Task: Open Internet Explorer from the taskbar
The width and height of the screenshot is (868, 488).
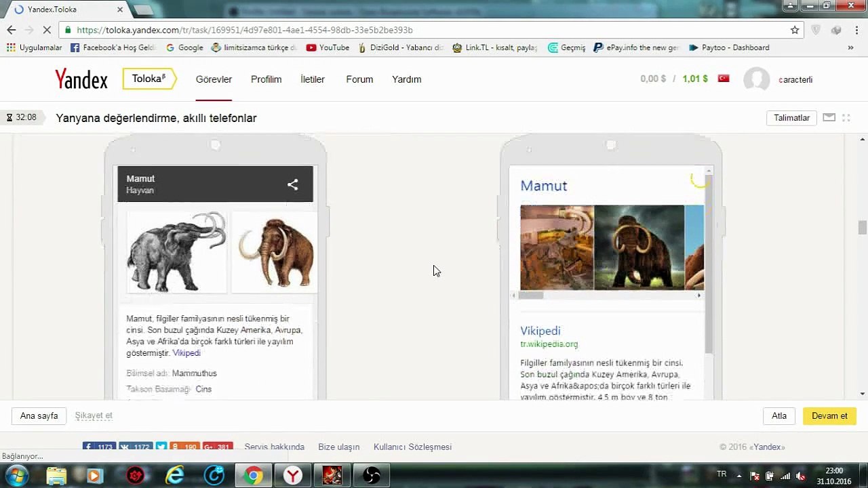Action: pos(175,476)
